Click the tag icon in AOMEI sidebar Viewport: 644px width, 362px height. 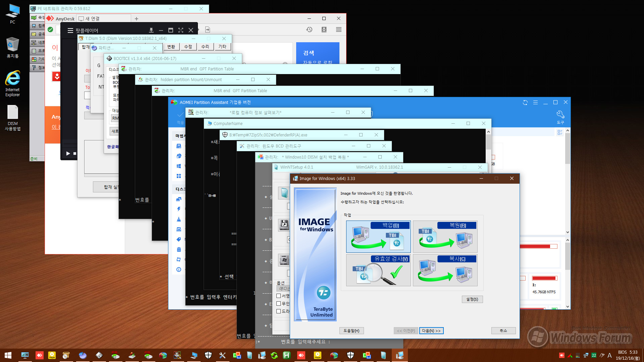coord(179,239)
